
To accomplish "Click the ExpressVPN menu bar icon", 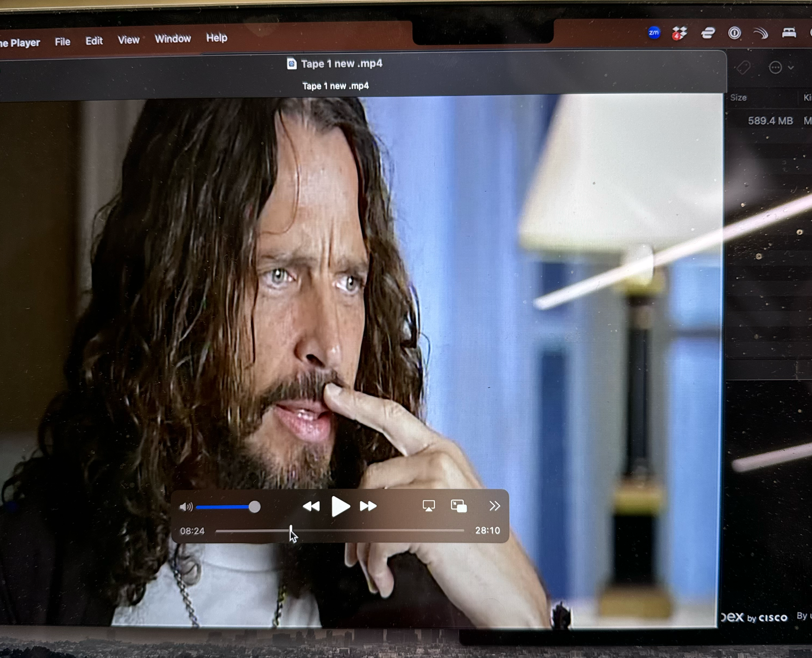I will [707, 34].
